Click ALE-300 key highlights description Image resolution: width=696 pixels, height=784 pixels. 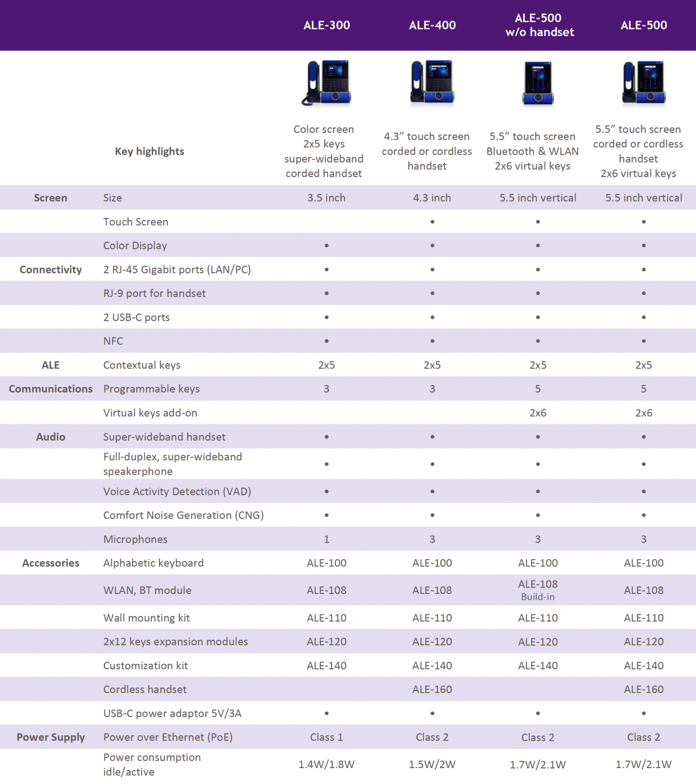pos(324,151)
